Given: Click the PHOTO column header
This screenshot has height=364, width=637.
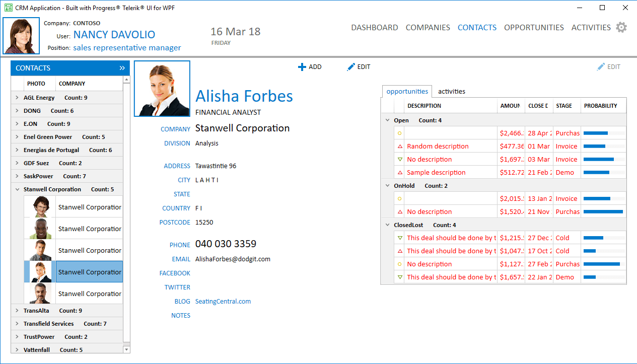Looking at the screenshot, I should [x=39, y=84].
